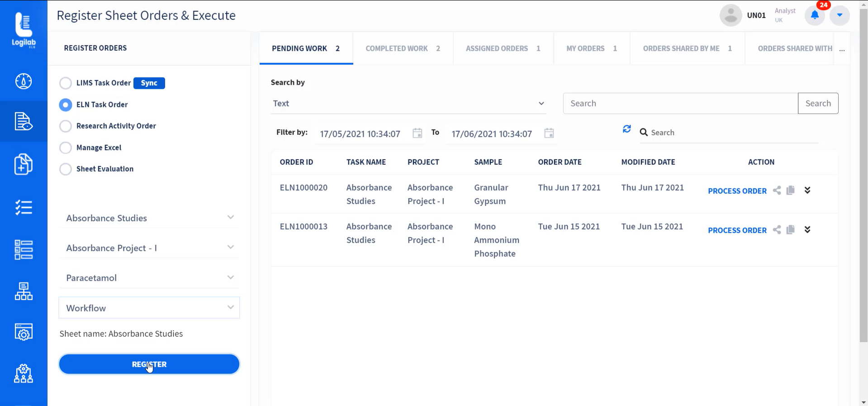Image resolution: width=868 pixels, height=406 pixels.
Task: Open the Paracetamol sample dropdown
Action: (x=149, y=278)
